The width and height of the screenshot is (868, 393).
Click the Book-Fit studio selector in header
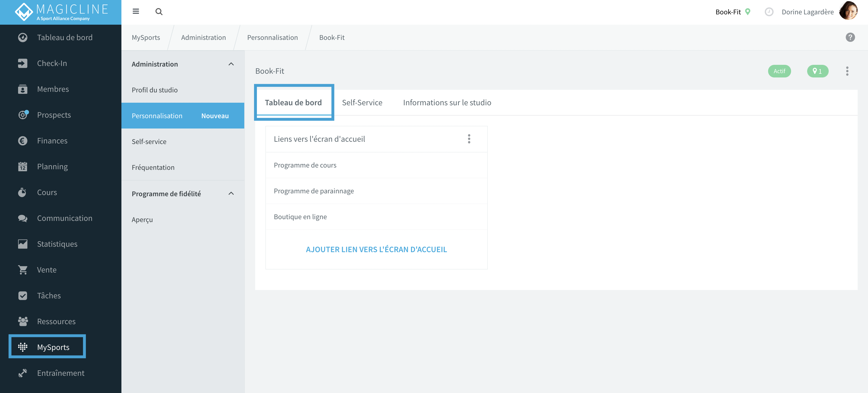point(728,12)
